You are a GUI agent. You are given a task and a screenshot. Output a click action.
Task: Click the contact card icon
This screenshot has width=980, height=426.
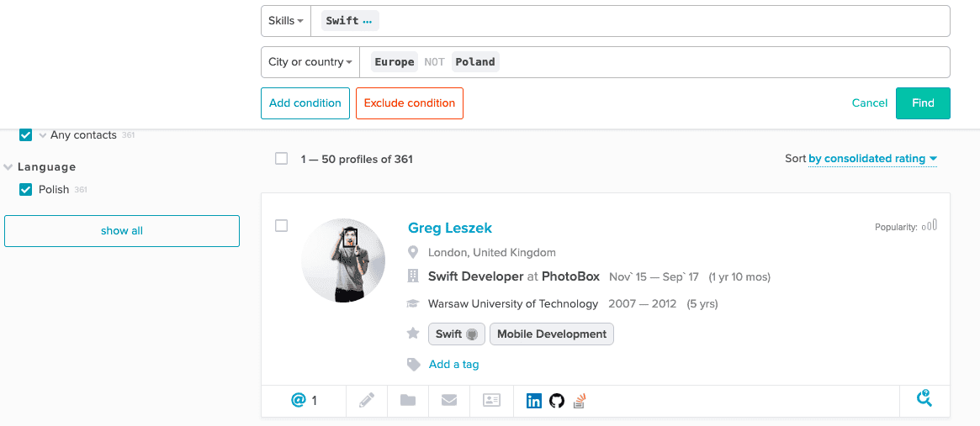[492, 401]
